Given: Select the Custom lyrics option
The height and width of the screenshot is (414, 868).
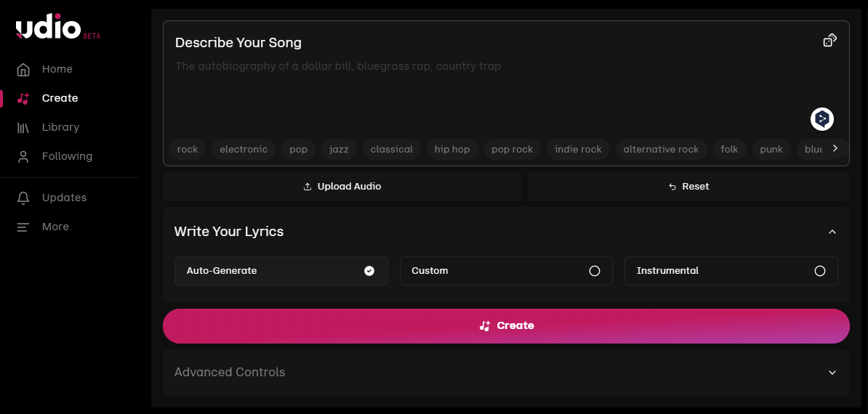Looking at the screenshot, I should pyautogui.click(x=506, y=271).
